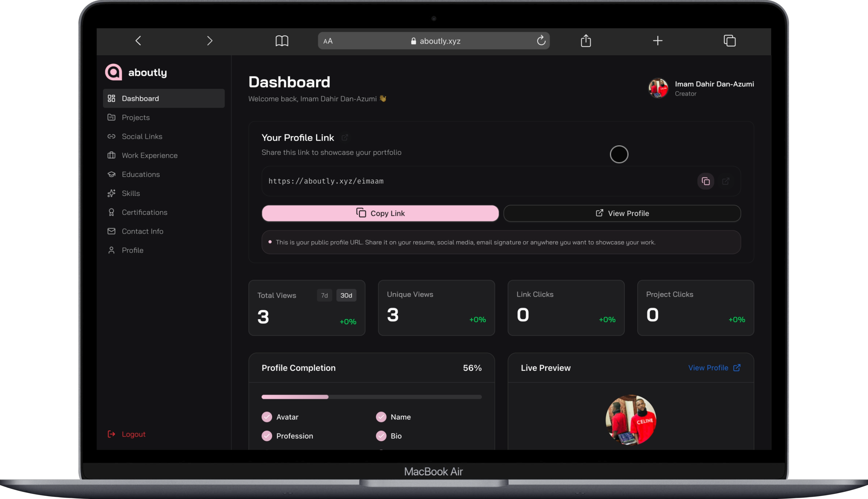Switch Total Views to 30d period

point(346,295)
